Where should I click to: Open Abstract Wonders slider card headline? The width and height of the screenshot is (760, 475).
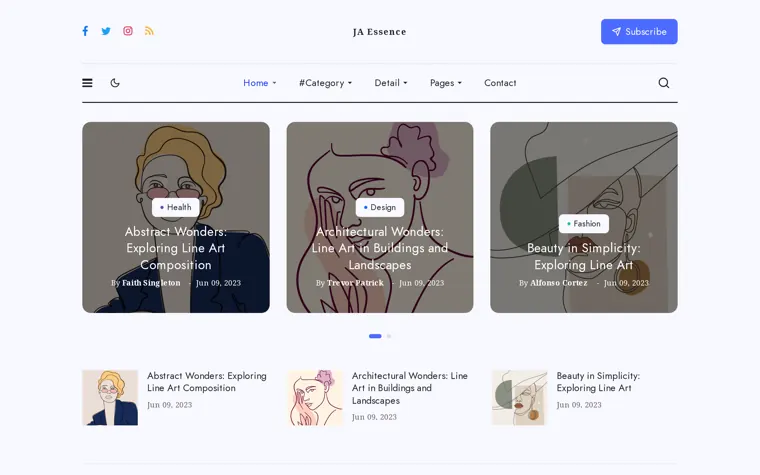pyautogui.click(x=175, y=248)
